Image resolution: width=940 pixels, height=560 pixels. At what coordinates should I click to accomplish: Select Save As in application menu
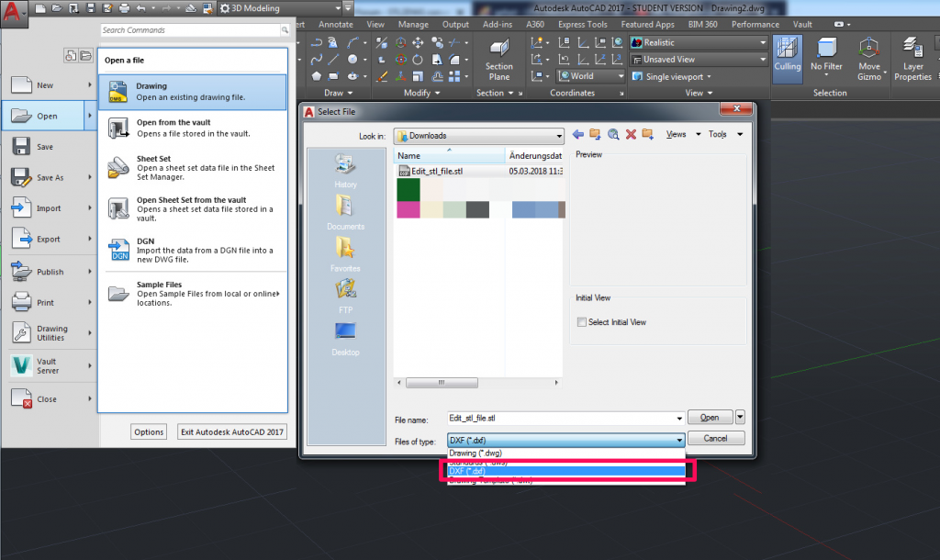click(x=50, y=177)
